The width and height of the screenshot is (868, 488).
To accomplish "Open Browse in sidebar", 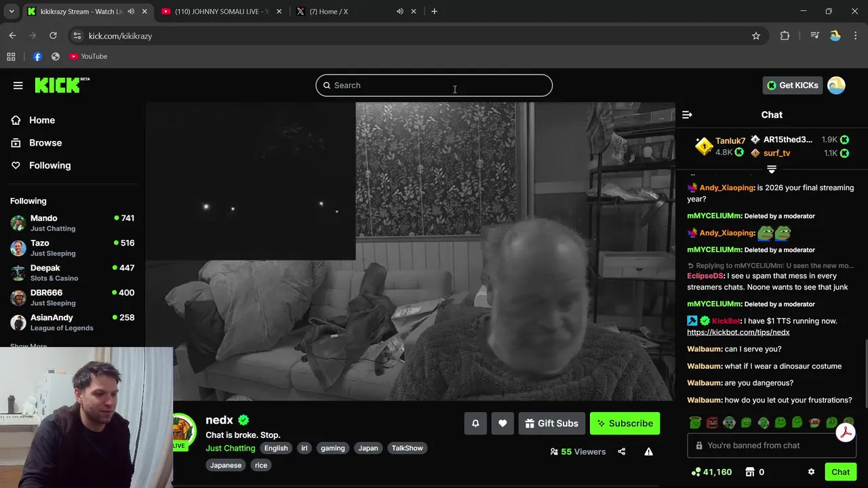I will (45, 142).
